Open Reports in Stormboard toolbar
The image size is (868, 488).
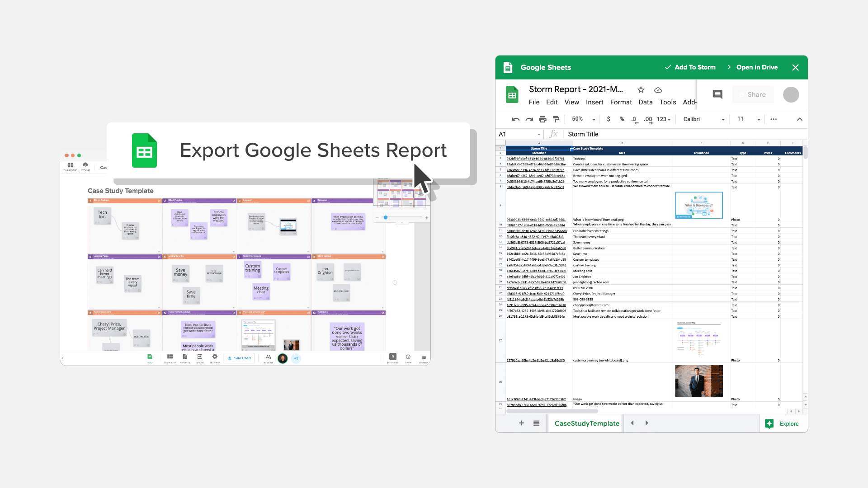[185, 358]
